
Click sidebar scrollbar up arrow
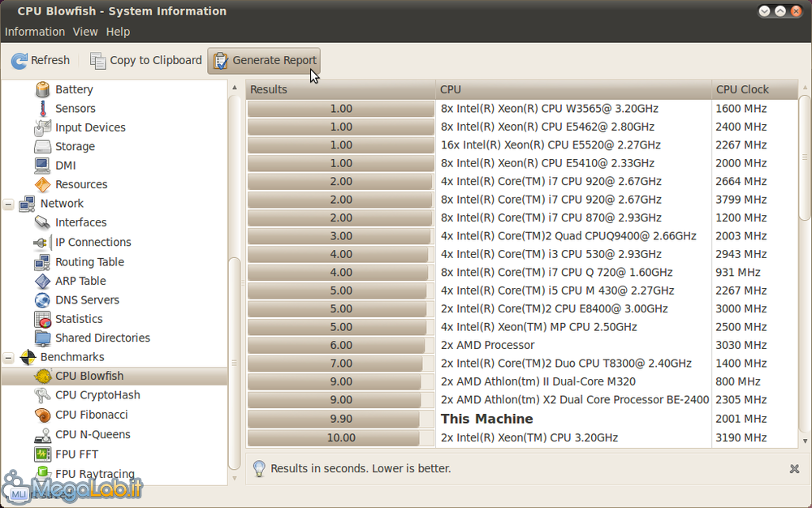click(x=235, y=88)
